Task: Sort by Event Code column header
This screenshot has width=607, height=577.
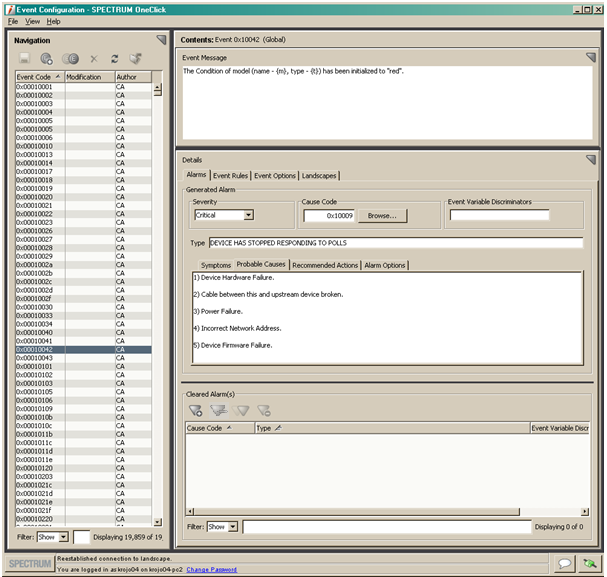Action: pyautogui.click(x=40, y=77)
